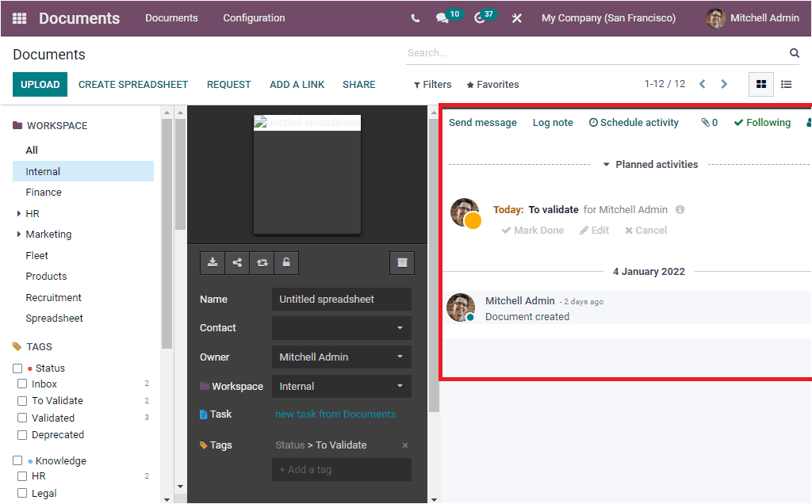Click the planned activity user avatar
812x504 pixels.
click(x=465, y=212)
